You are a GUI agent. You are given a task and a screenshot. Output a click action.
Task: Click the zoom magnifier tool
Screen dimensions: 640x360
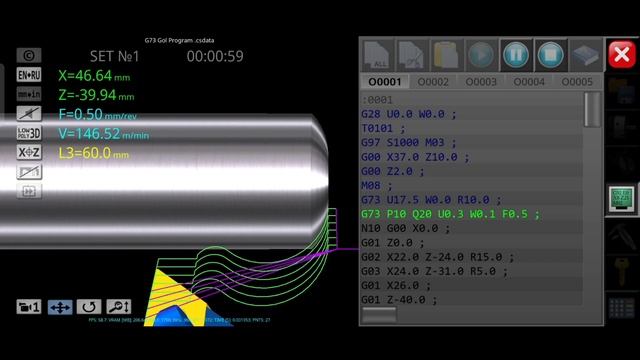119,307
